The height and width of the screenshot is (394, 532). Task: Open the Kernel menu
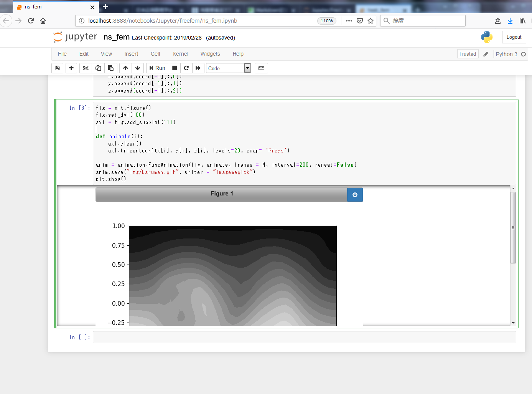(180, 54)
